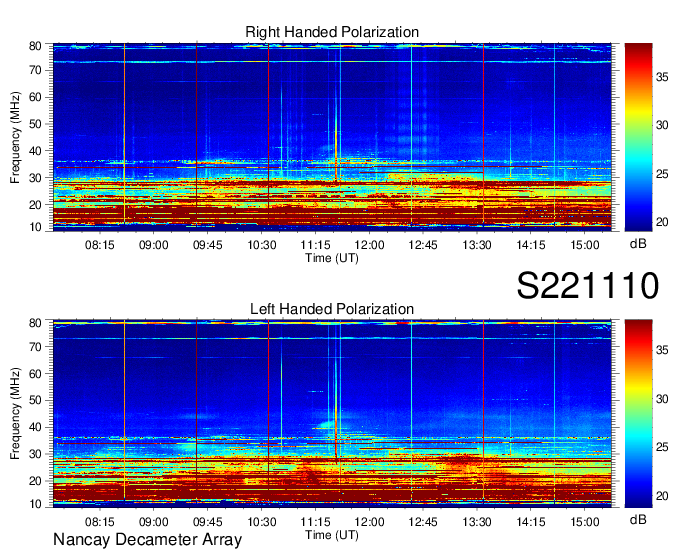
Task: Click 08:15 time tick under Left Handed plot
Action: [100, 522]
